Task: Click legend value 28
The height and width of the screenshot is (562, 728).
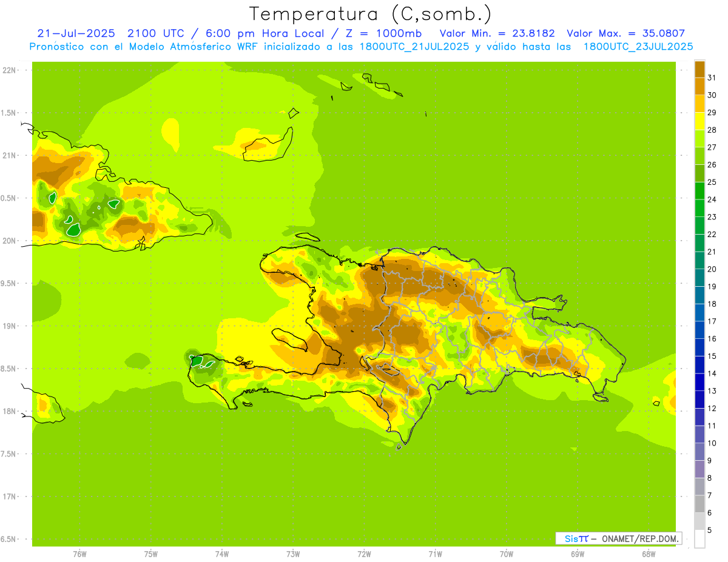Action: click(x=712, y=130)
